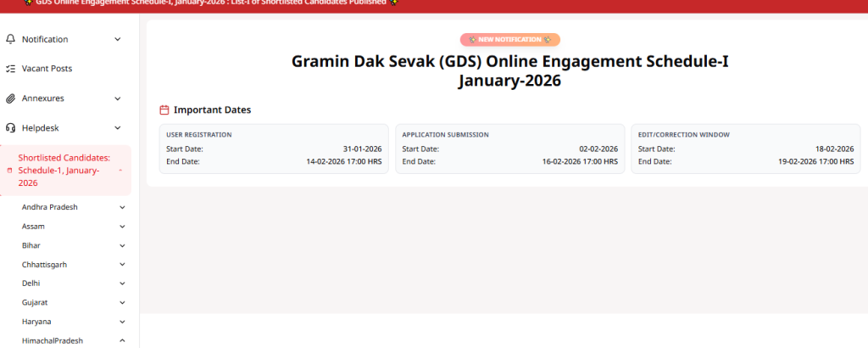Select Delhi from the state list
This screenshot has height=348, width=868.
click(31, 283)
